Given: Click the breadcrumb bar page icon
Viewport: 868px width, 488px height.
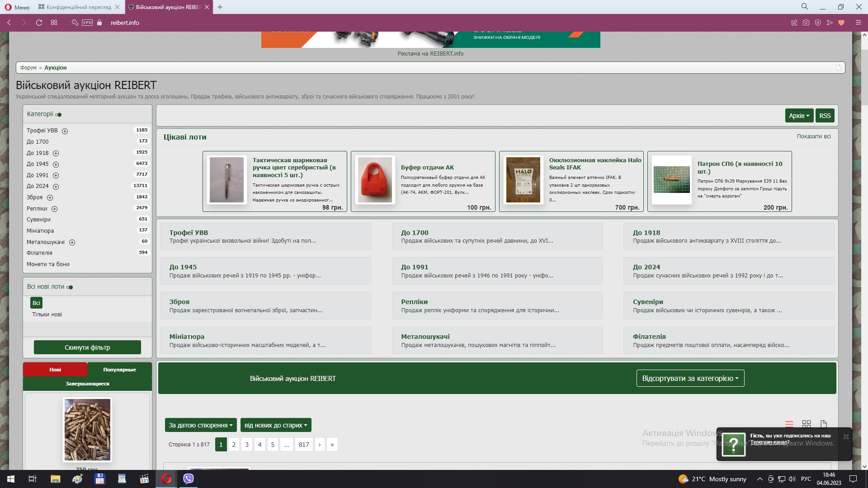Looking at the screenshot, I should (839, 67).
